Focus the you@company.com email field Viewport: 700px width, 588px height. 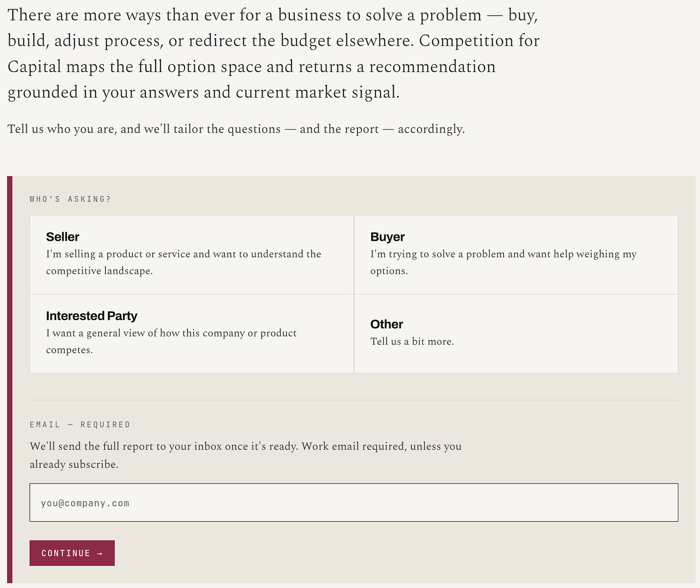354,502
